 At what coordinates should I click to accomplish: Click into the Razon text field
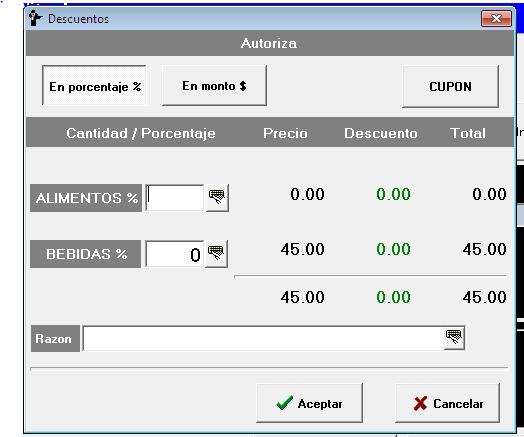[263, 338]
